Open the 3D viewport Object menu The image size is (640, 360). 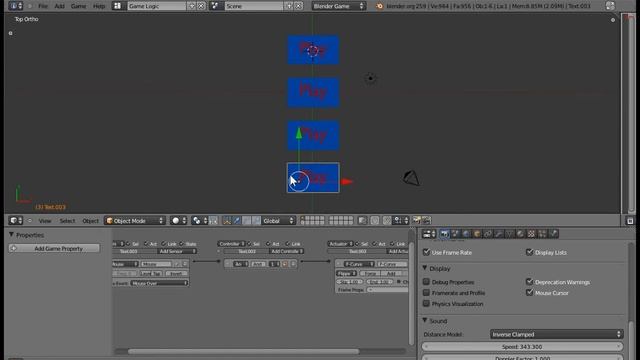coord(91,221)
